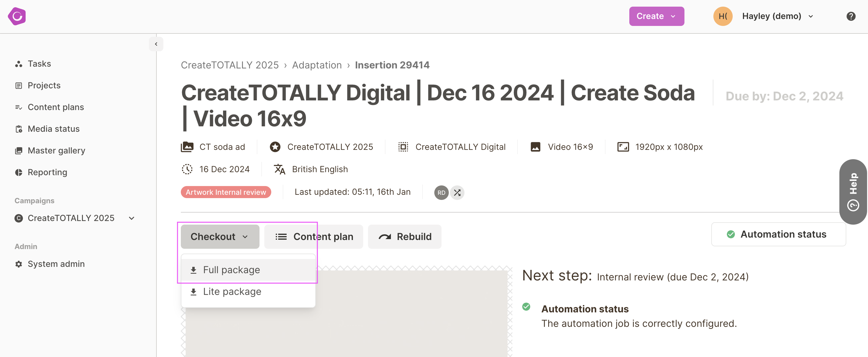Toggle the Checkout dropdown button
This screenshot has width=868, height=357.
(x=220, y=237)
